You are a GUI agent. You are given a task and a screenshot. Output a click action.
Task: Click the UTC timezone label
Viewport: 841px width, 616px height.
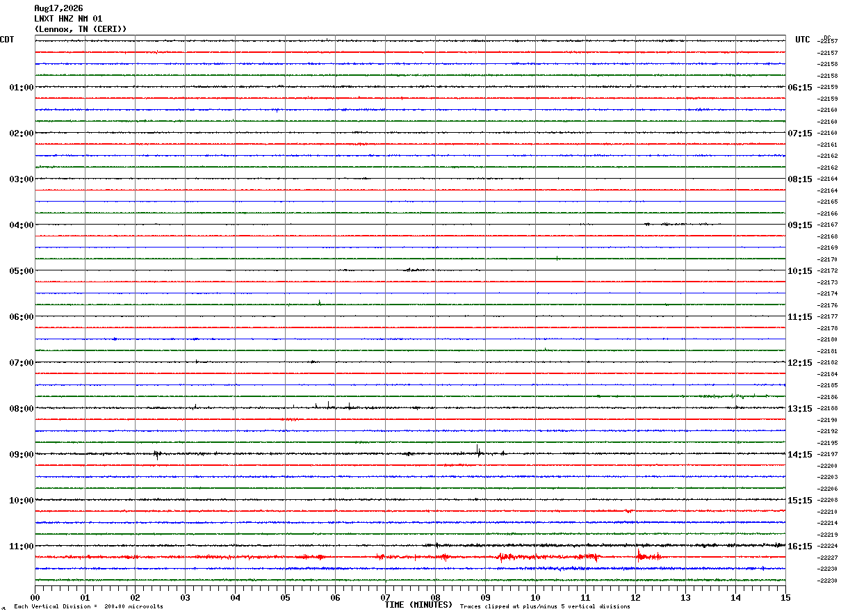tap(803, 40)
